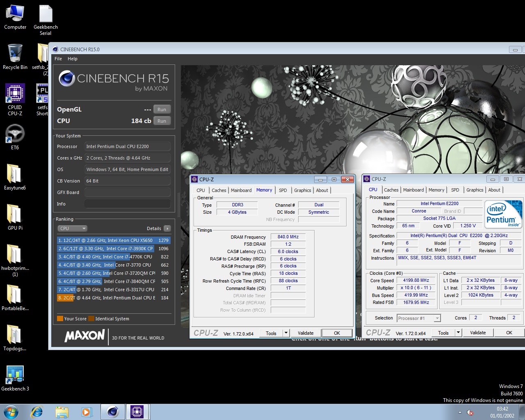This screenshot has width=525, height=420.
Task: Click Validate in Memory CPU-Z window
Action: (x=306, y=333)
